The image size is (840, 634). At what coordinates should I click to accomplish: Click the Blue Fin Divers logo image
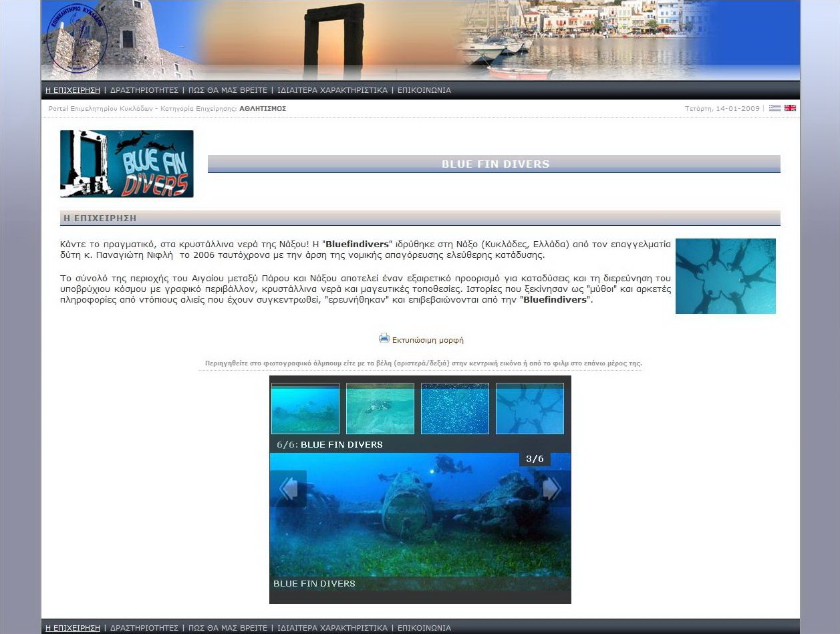coord(127,164)
